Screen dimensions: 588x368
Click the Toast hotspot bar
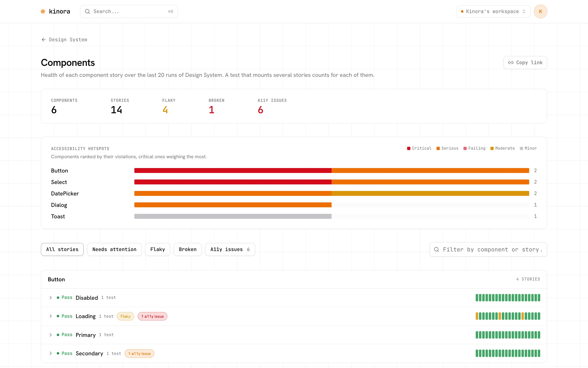(x=332, y=216)
